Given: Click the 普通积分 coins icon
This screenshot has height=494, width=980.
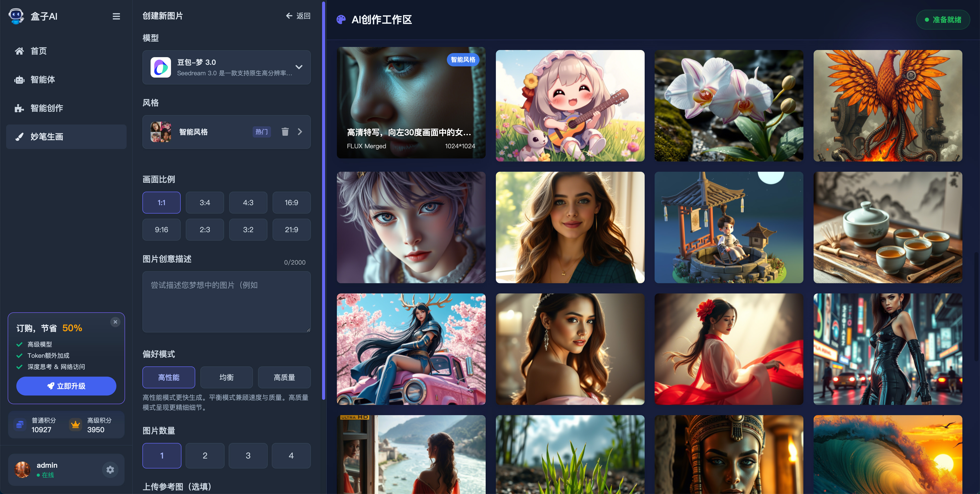Looking at the screenshot, I should [x=20, y=424].
